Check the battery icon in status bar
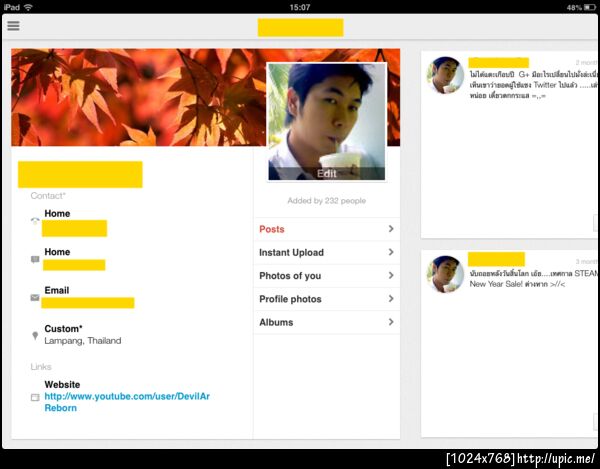 (x=590, y=7)
